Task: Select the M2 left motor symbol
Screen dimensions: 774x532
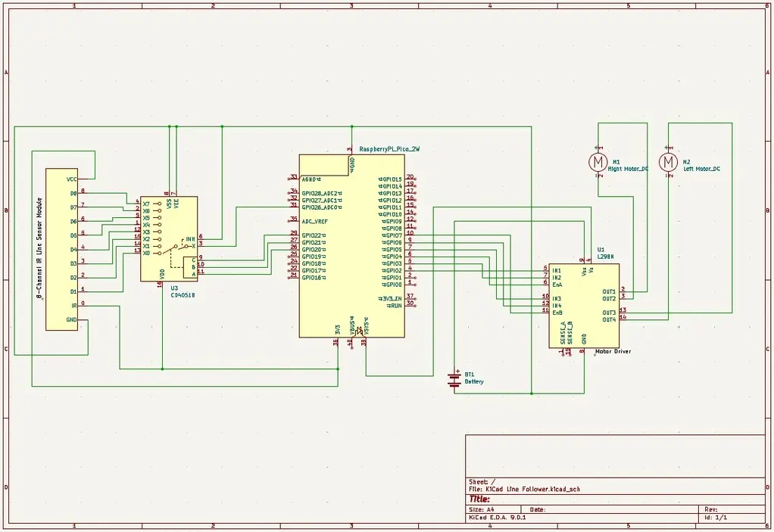Action: tap(669, 161)
